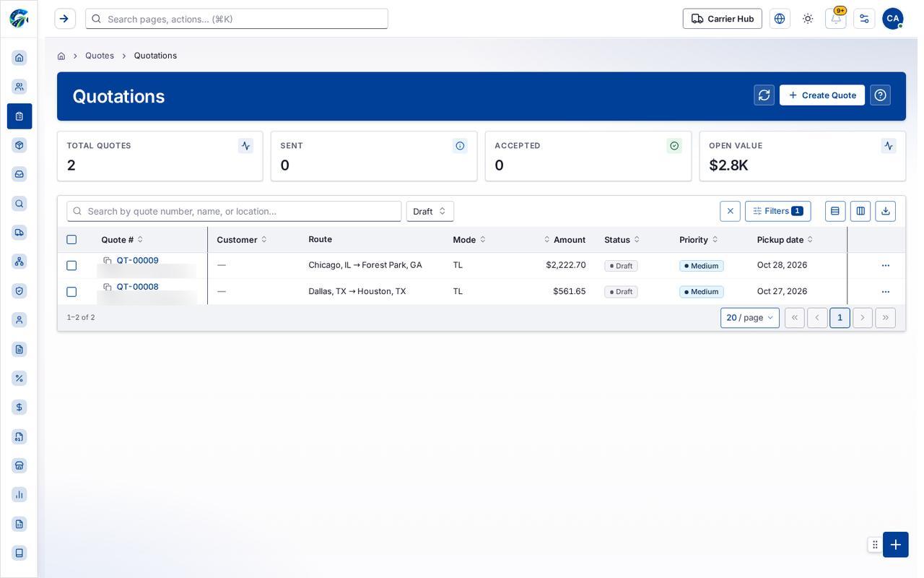Open row actions menu for Chicago quote
The width and height of the screenshot is (924, 578).
click(x=886, y=266)
